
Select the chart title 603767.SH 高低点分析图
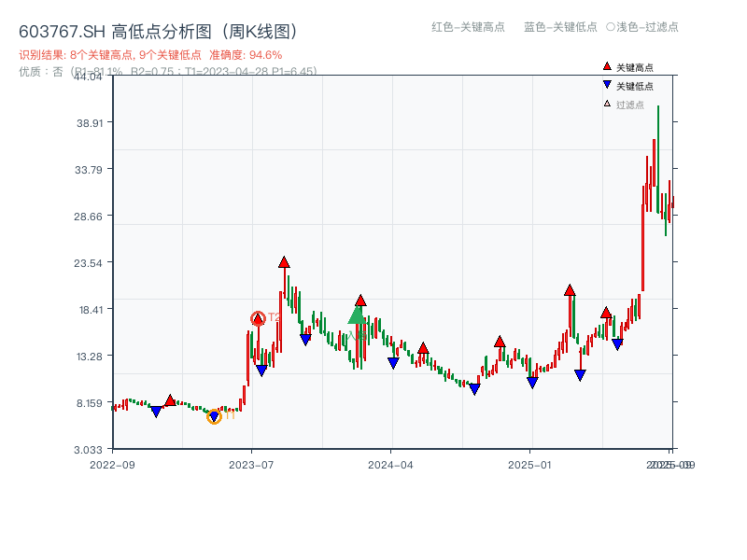[x=157, y=29]
